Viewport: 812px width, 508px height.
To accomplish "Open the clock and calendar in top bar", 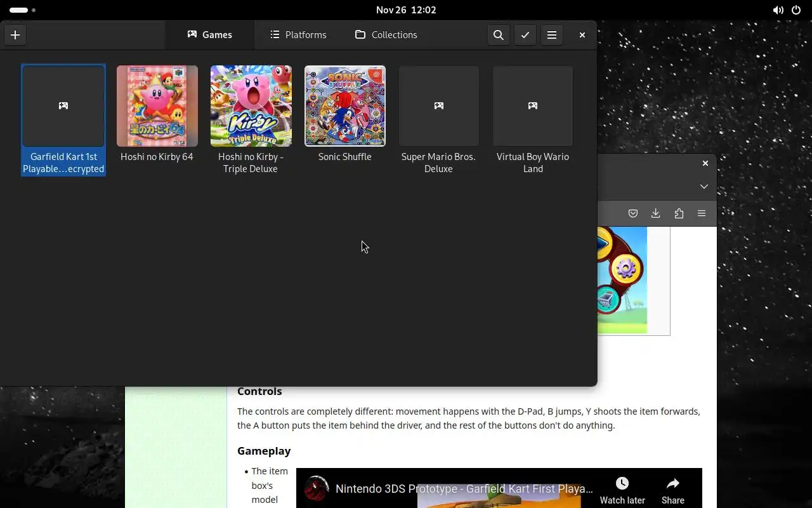I will pyautogui.click(x=406, y=10).
